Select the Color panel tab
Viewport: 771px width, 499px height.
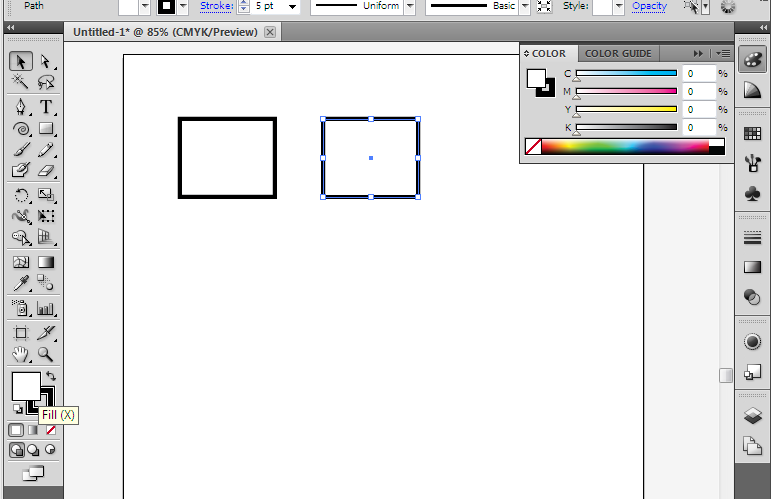(x=549, y=54)
